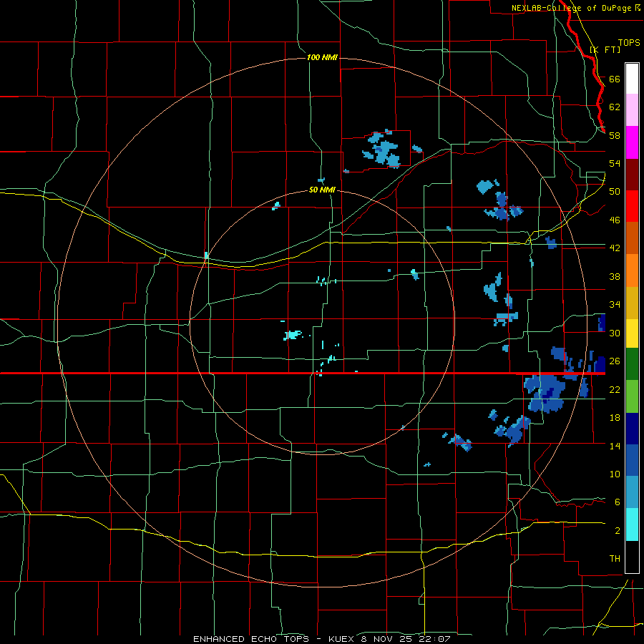Click the "46" legend value
Screen dimensions: 644x644
[615, 220]
